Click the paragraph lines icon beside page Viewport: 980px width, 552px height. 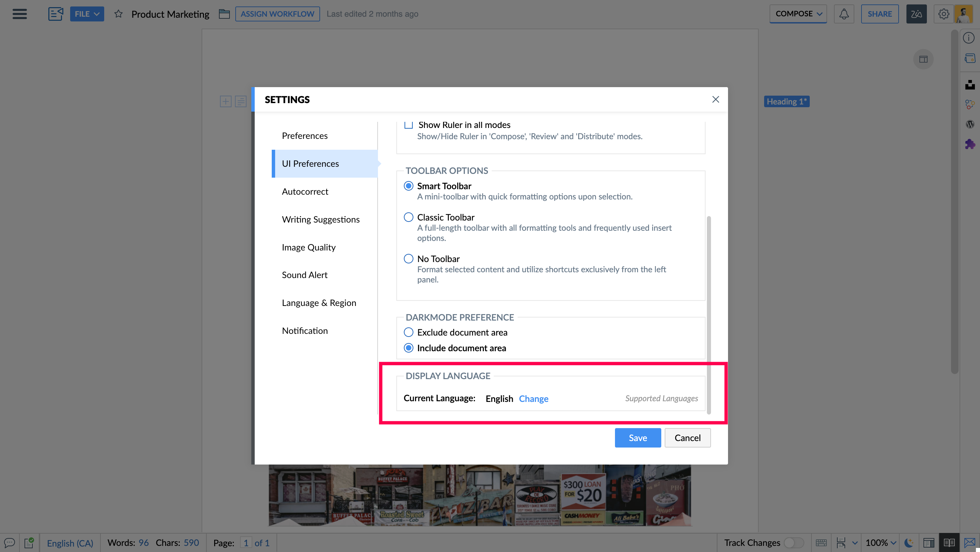tap(241, 101)
